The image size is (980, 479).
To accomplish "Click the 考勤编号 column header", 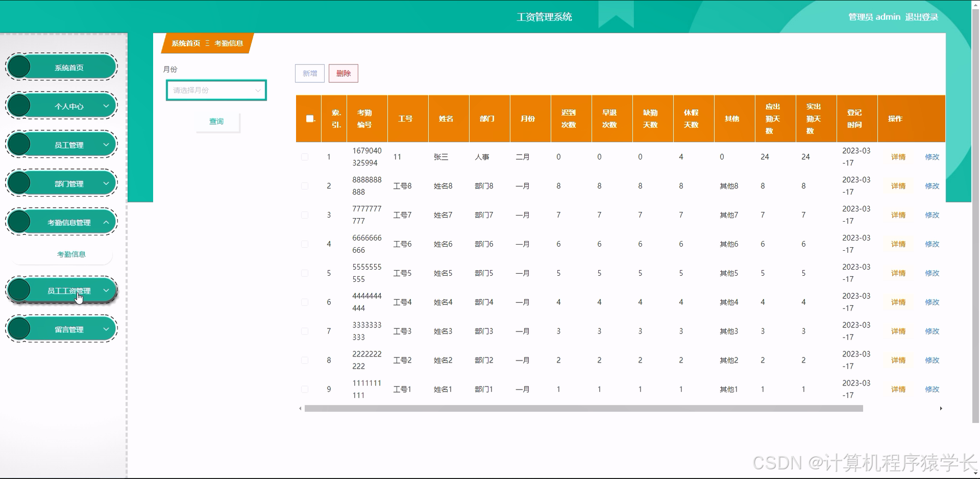I will click(x=367, y=118).
